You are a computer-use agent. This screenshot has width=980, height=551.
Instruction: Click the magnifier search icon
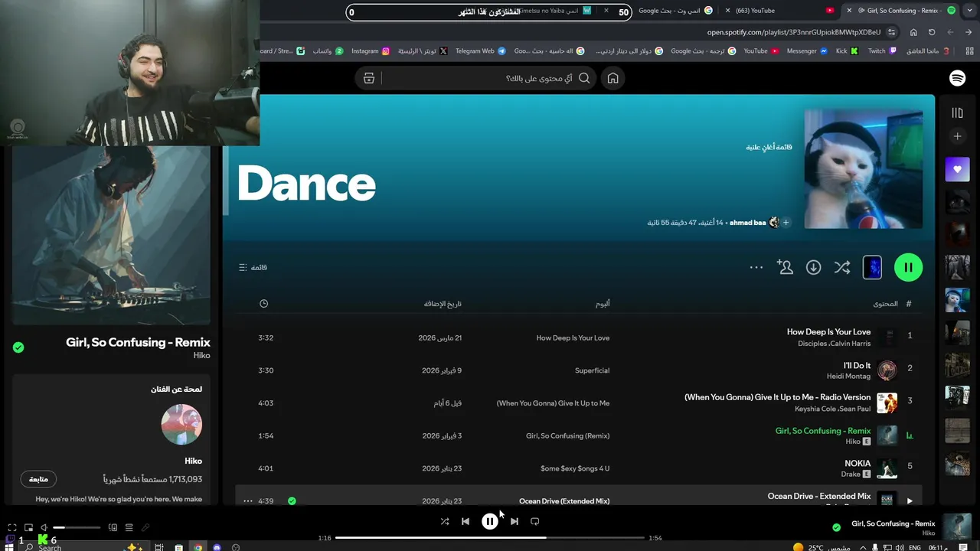coord(584,78)
